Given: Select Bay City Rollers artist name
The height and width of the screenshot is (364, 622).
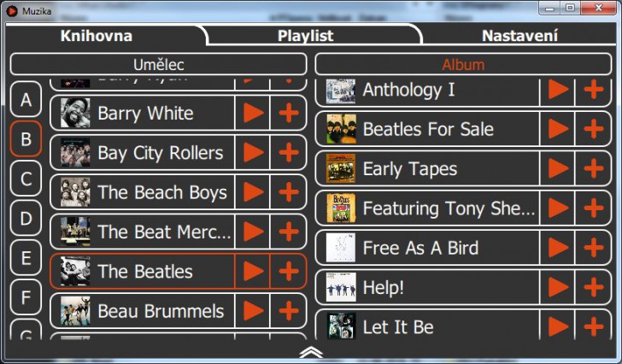Looking at the screenshot, I should pyautogui.click(x=161, y=153).
